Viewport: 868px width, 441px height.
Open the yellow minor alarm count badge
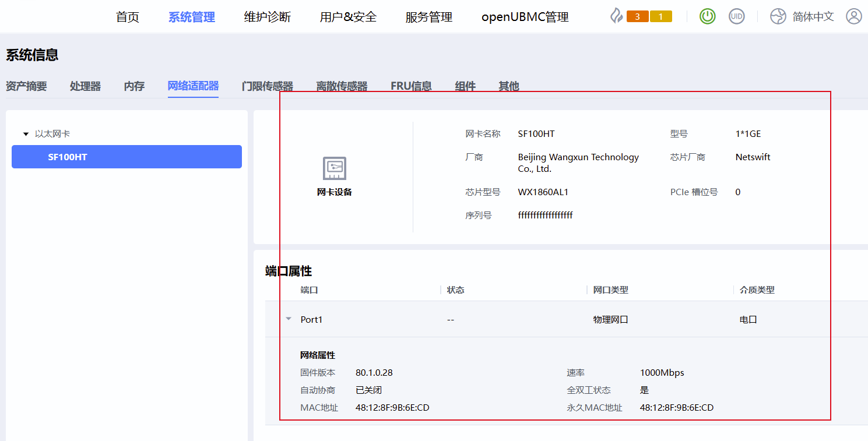pos(660,17)
